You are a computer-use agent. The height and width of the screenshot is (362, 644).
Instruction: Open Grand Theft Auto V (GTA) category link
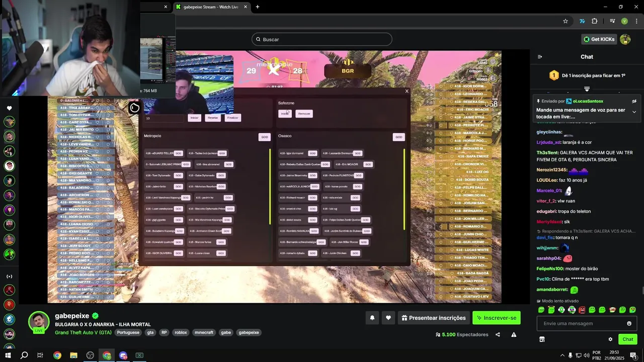point(83,332)
